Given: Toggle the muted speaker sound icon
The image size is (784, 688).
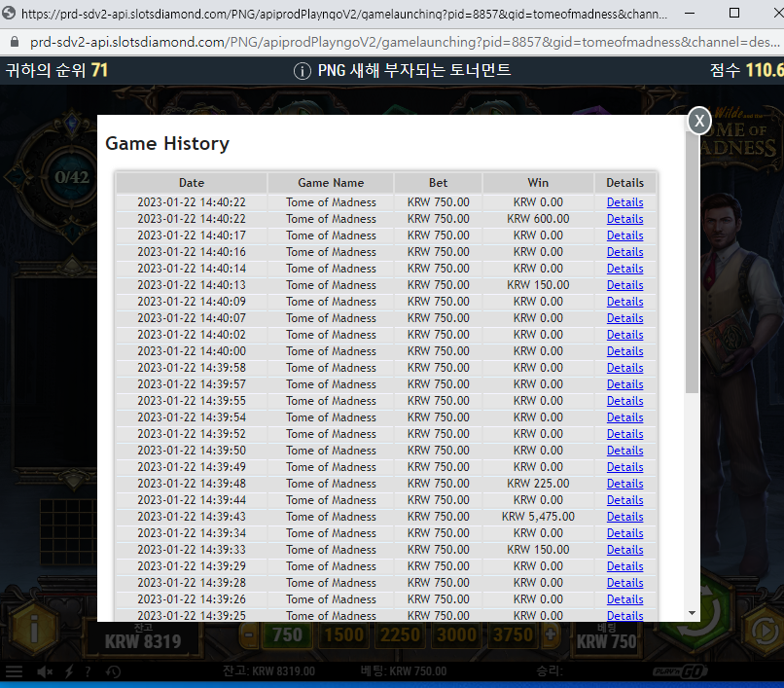Looking at the screenshot, I should pyautogui.click(x=45, y=671).
